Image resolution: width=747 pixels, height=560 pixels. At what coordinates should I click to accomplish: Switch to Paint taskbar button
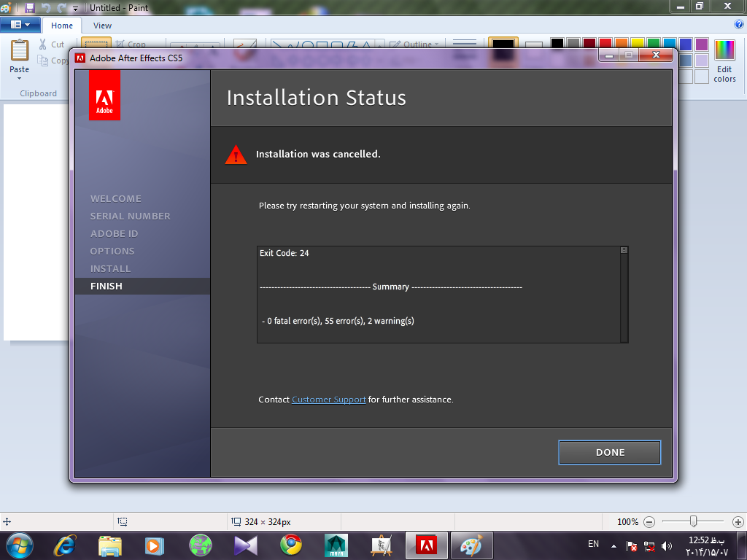pyautogui.click(x=472, y=545)
